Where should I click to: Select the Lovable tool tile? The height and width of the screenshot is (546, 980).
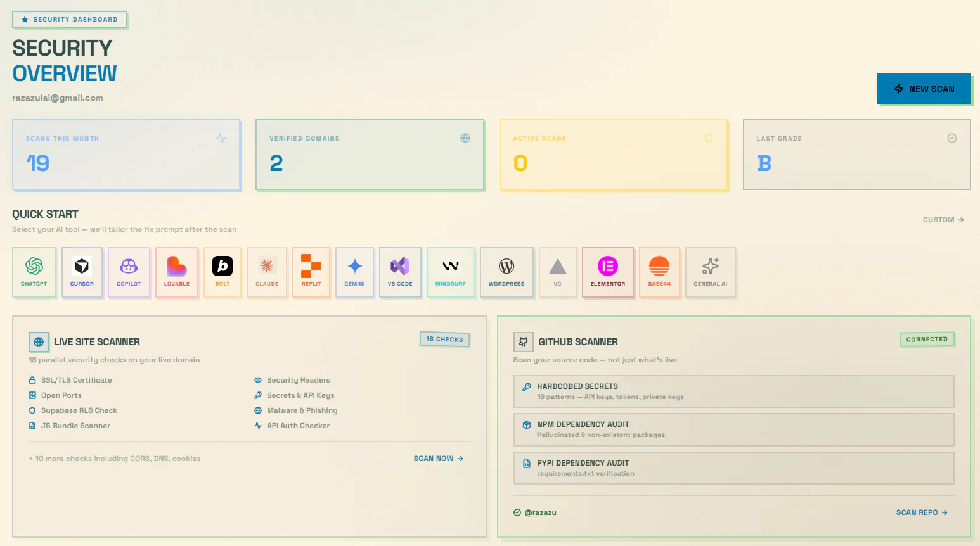(x=177, y=272)
